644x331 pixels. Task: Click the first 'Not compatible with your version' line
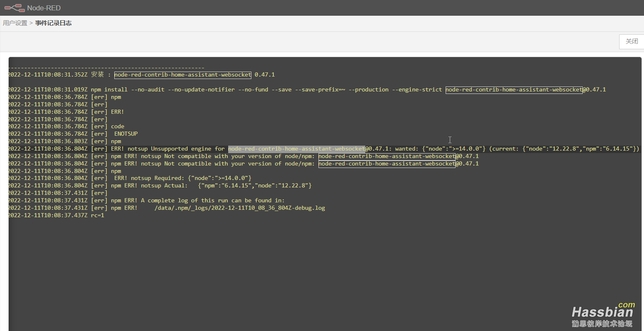click(244, 156)
